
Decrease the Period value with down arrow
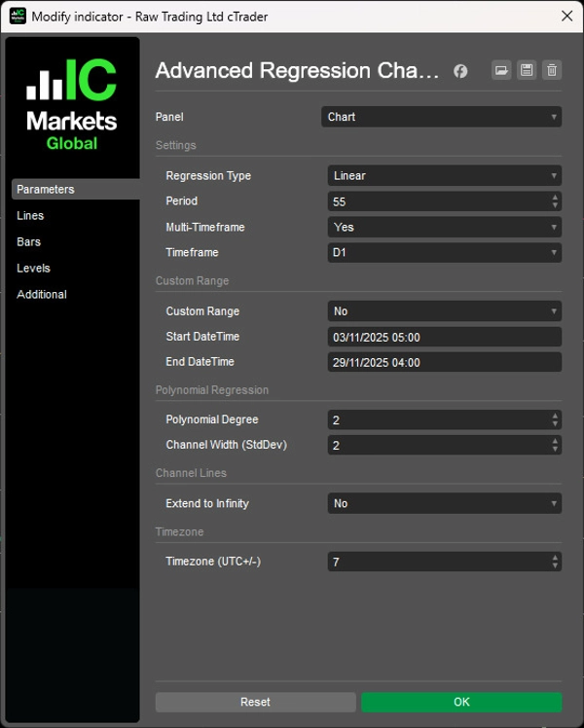pyautogui.click(x=555, y=205)
